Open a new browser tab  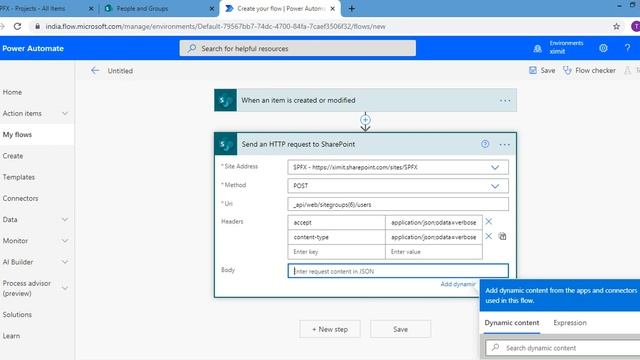point(351,8)
